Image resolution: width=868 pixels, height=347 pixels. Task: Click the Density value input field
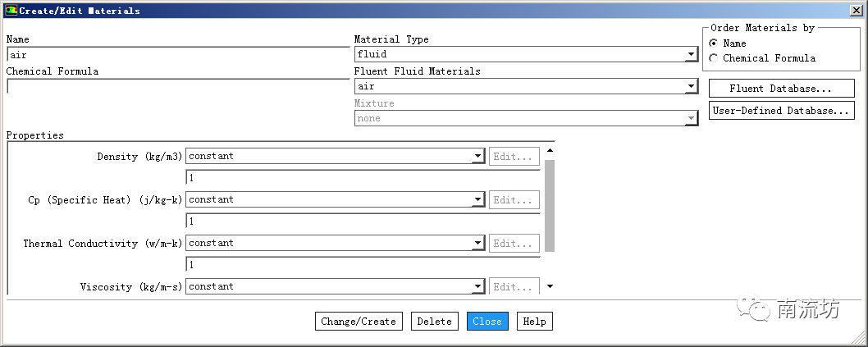[x=363, y=178]
